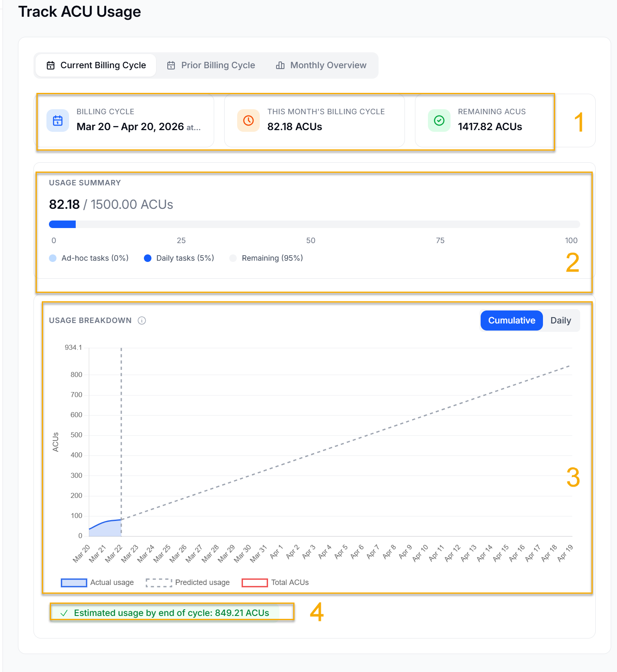Click the blue usage progress bar
617x672 pixels.
62,224
